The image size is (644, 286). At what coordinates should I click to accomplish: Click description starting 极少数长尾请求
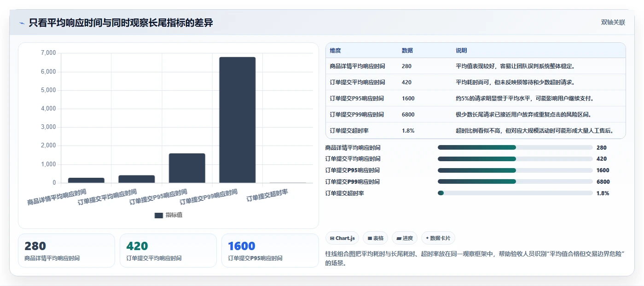(523, 115)
